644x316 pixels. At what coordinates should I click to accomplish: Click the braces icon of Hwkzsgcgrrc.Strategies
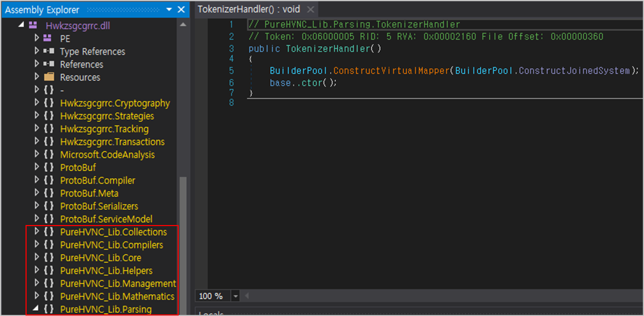click(x=49, y=115)
